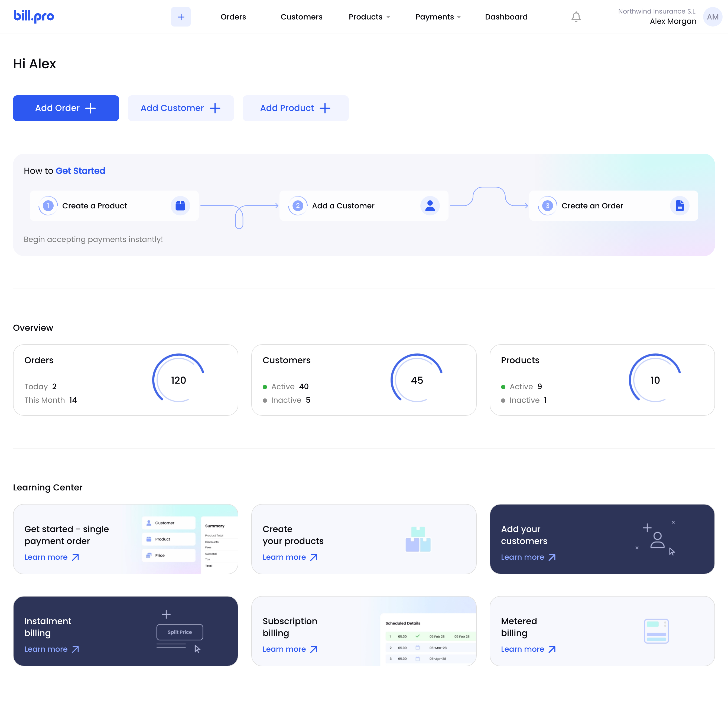The image size is (728, 714).
Task: Click step number 3 circle
Action: click(x=548, y=205)
